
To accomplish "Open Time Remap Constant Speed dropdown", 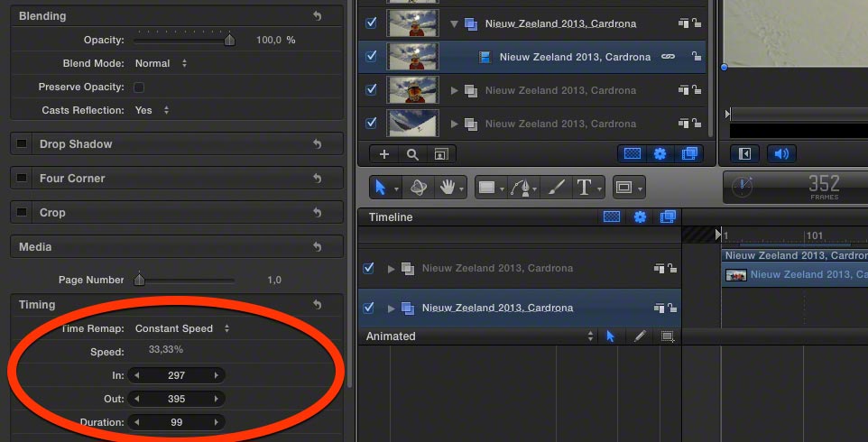I will (182, 328).
